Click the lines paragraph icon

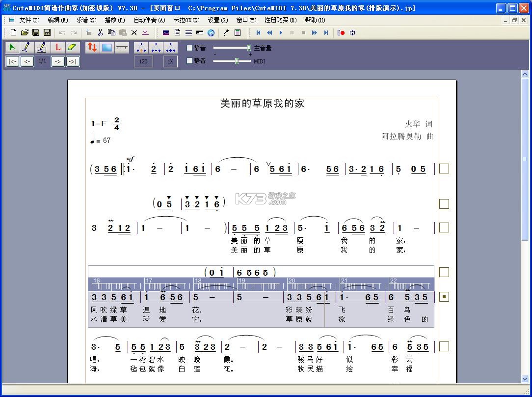point(188,32)
